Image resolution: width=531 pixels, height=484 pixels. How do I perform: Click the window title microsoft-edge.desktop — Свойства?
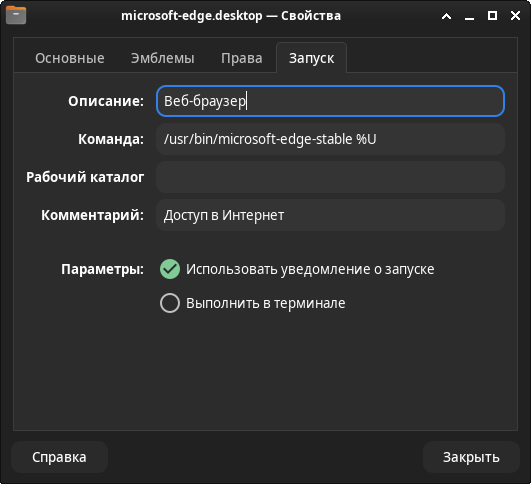[x=231, y=16]
